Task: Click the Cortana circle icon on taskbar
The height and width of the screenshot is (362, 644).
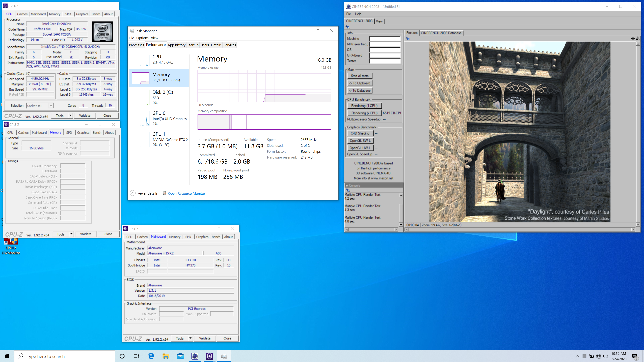Action: point(122,356)
